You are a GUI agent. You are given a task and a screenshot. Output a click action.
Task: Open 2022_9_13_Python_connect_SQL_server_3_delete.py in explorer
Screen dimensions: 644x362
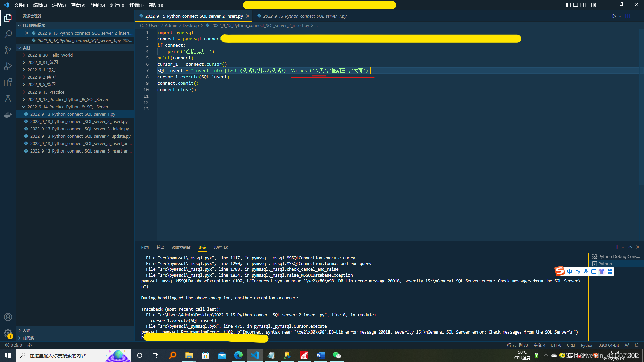click(x=79, y=129)
